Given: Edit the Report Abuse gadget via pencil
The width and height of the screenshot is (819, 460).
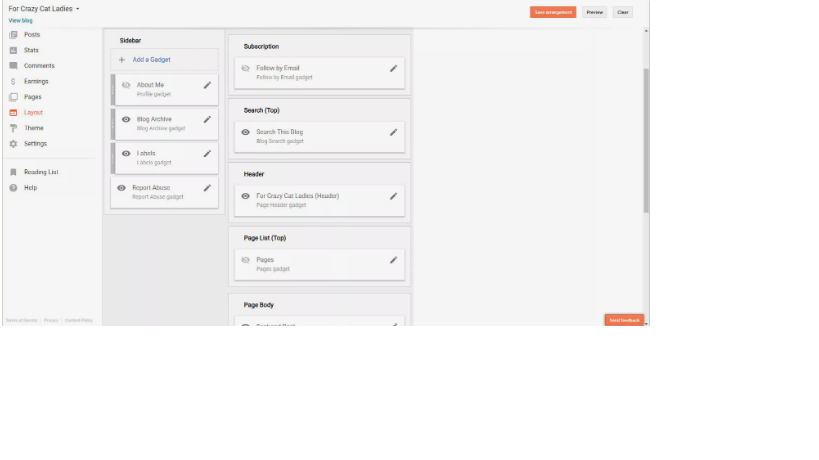Looking at the screenshot, I should 207,188.
